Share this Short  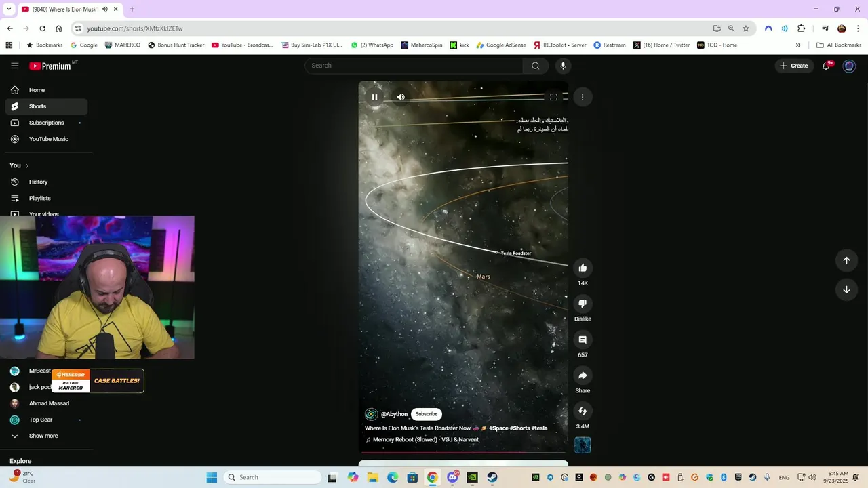pyautogui.click(x=583, y=375)
